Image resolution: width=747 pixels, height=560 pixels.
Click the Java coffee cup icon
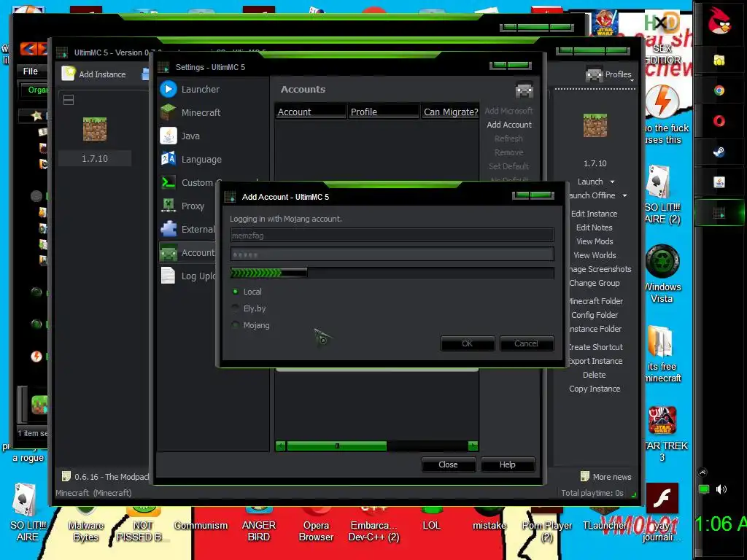pos(169,136)
